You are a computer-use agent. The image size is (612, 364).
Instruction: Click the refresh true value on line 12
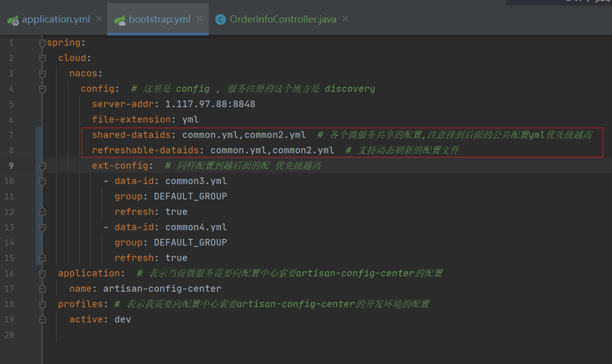click(x=176, y=212)
